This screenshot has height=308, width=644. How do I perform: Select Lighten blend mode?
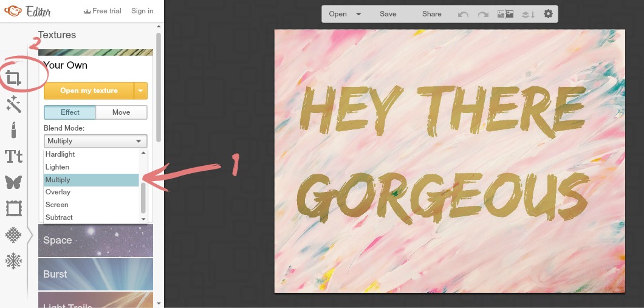(x=91, y=167)
